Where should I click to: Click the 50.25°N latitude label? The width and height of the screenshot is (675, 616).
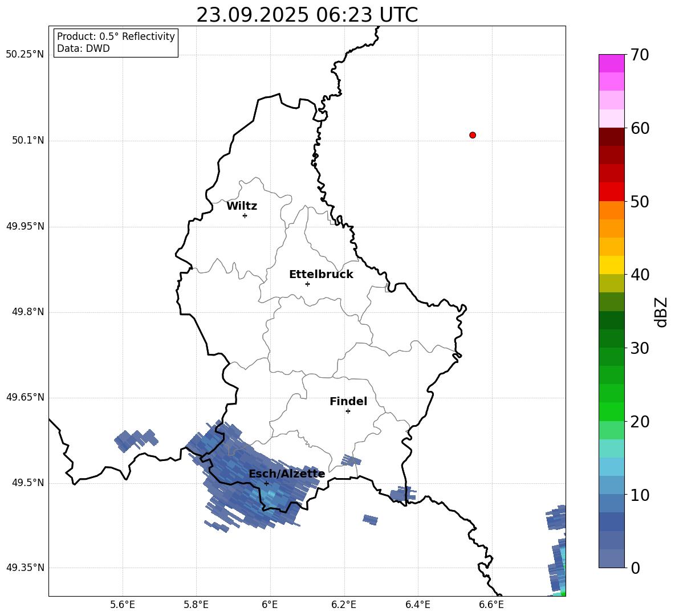pos(25,55)
